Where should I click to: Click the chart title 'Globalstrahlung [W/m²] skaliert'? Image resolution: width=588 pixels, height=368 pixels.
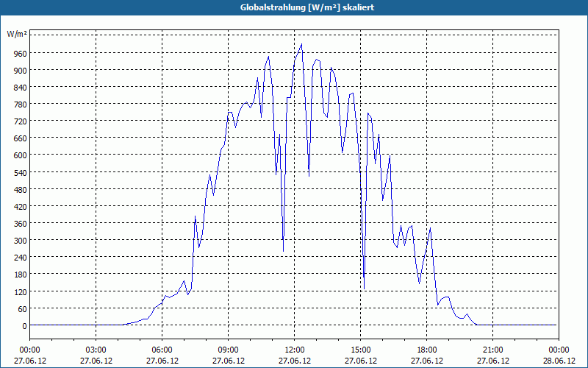pyautogui.click(x=307, y=7)
